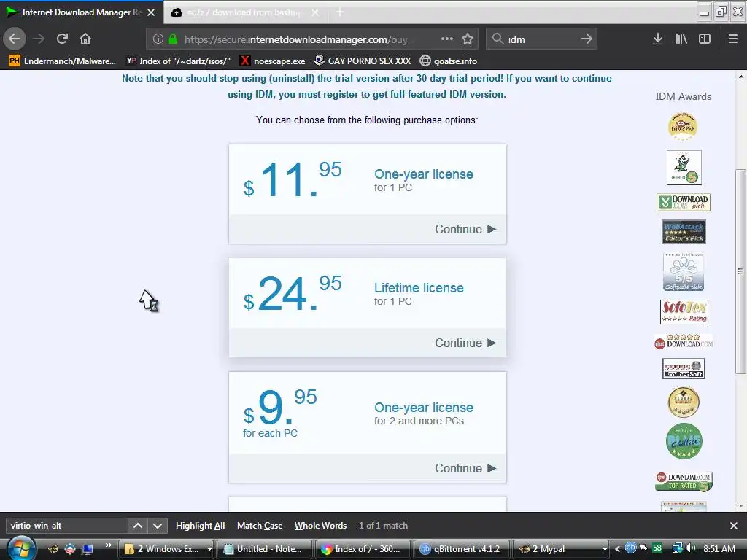Open the goatse.info bookmark

pyautogui.click(x=449, y=61)
